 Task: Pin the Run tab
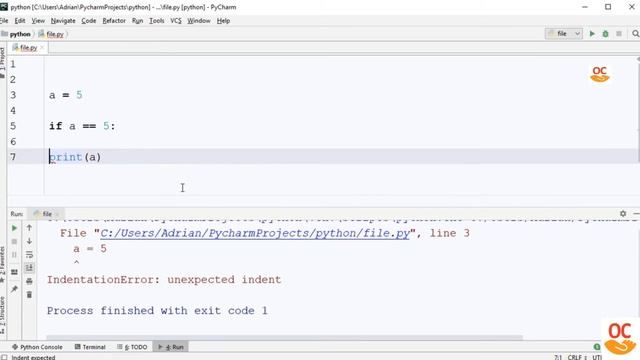pyautogui.click(x=14, y=289)
